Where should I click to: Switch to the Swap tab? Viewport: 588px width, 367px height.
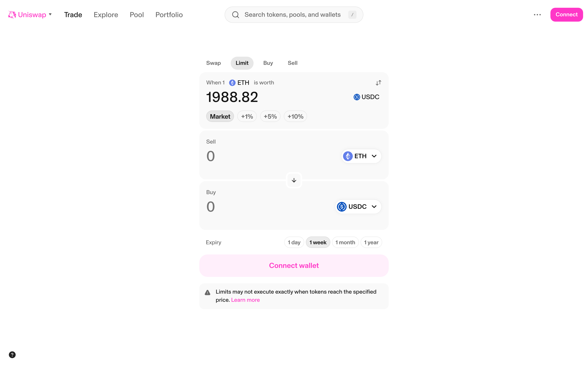(x=213, y=63)
